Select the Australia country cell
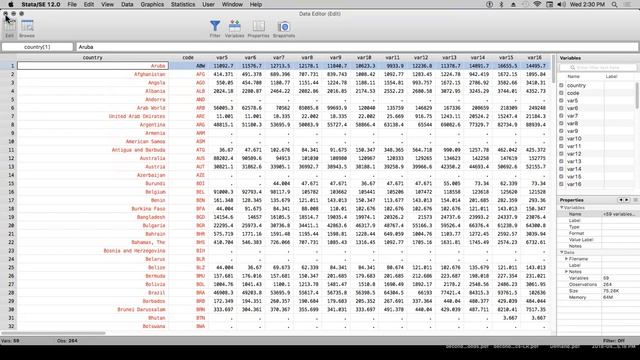This screenshot has width=640, height=360. (93, 158)
